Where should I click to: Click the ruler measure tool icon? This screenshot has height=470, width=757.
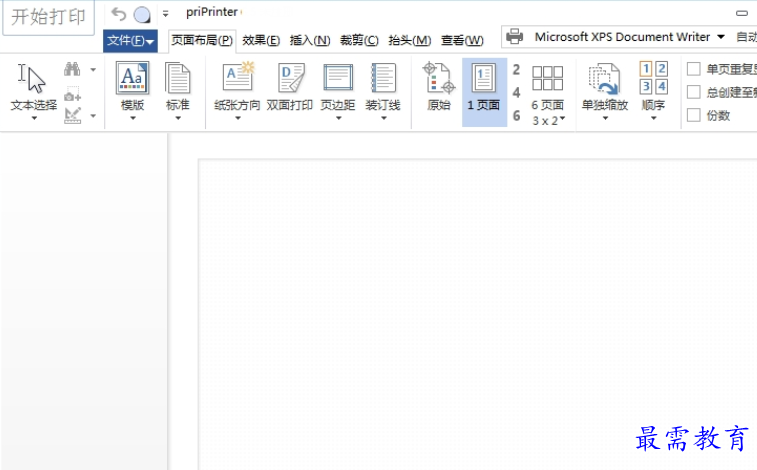pos(72,116)
